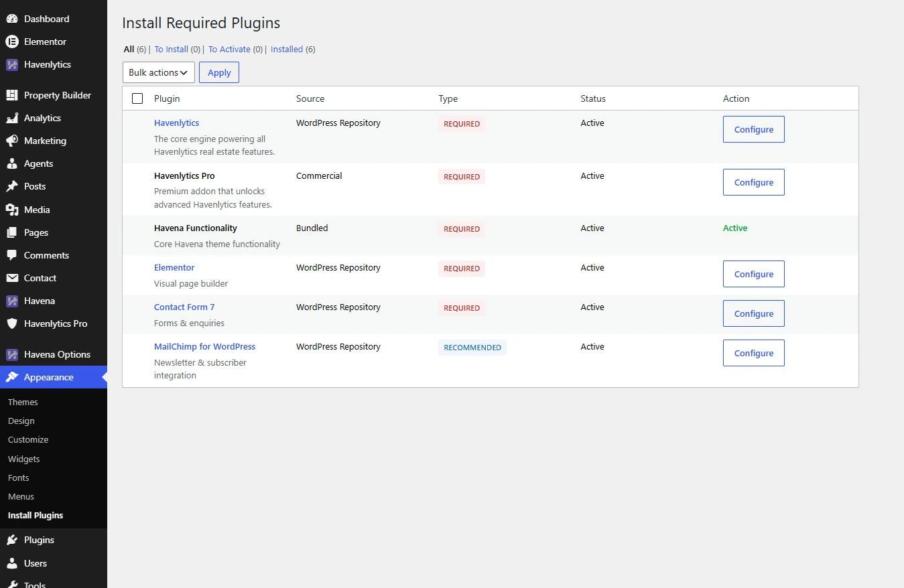
Task: Click the Analytics chart icon
Action: tap(12, 118)
